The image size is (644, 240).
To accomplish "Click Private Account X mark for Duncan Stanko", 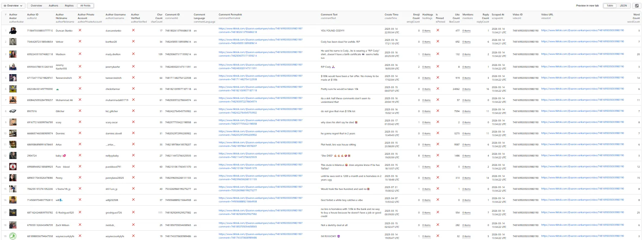I will pos(80,30).
